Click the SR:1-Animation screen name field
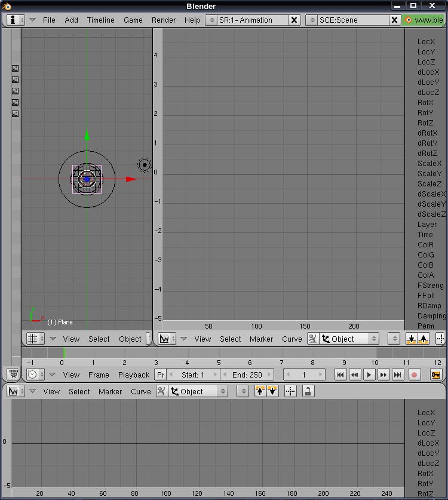 coord(253,20)
